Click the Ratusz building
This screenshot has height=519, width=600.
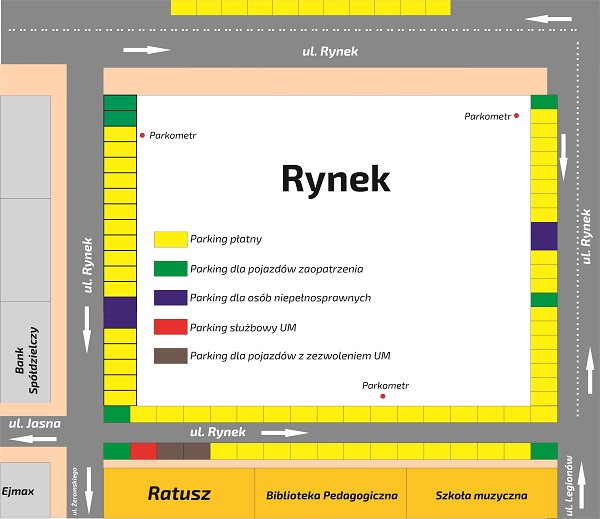[179, 494]
